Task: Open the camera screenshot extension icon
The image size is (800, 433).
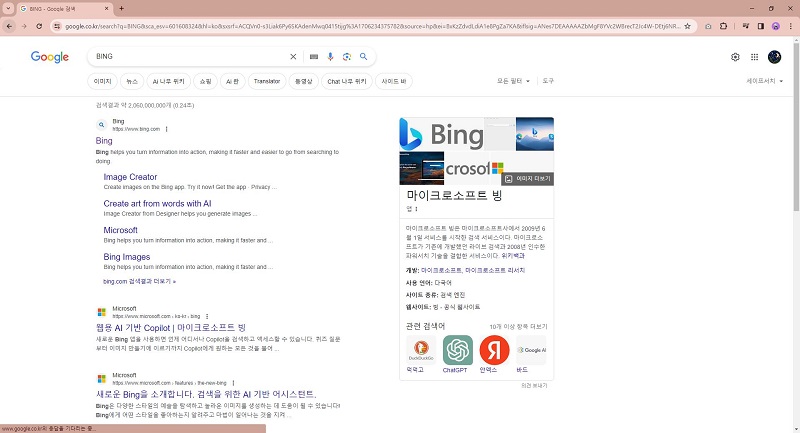Action: pyautogui.click(x=708, y=26)
